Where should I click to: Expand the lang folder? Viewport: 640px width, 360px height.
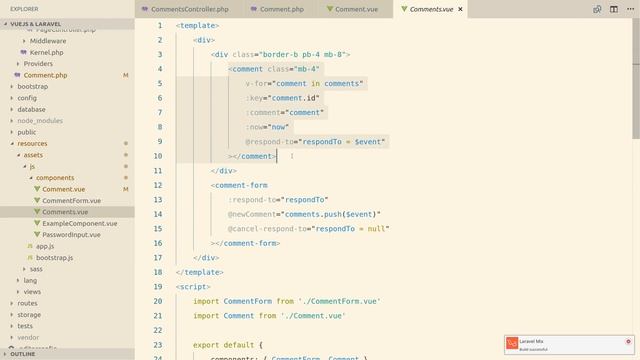coord(30,281)
